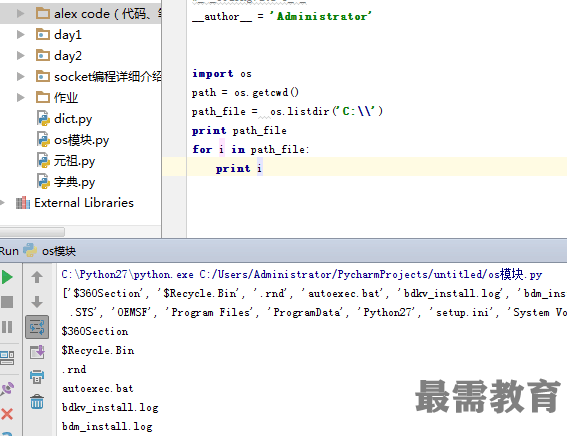Click the '.rnd' console output line

click(x=74, y=369)
